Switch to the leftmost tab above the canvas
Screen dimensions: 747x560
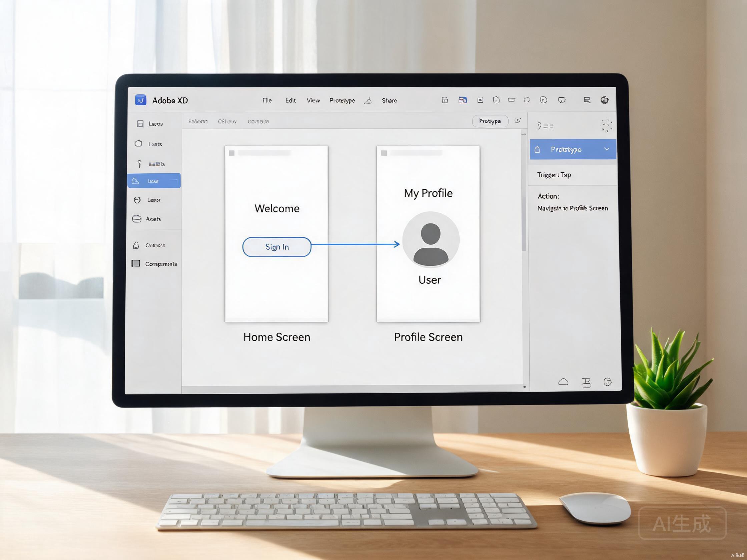coord(198,121)
